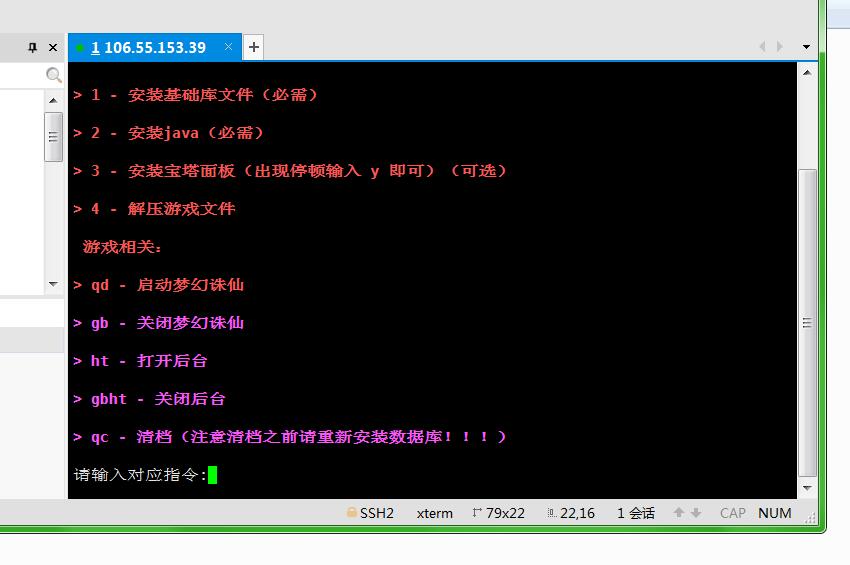Click the 1 会话 session count label
Viewport: 850px width, 565px height.
pyautogui.click(x=635, y=513)
